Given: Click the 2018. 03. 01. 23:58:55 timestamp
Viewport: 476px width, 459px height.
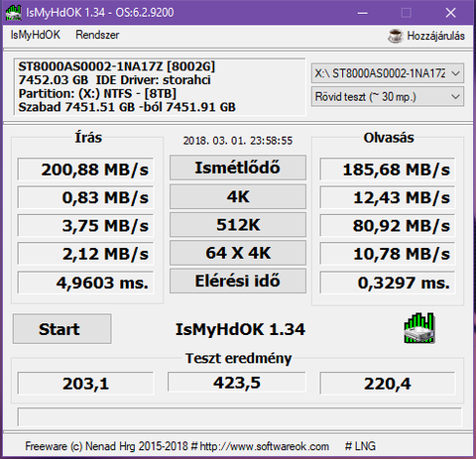Looking at the screenshot, I should pyautogui.click(x=238, y=141).
